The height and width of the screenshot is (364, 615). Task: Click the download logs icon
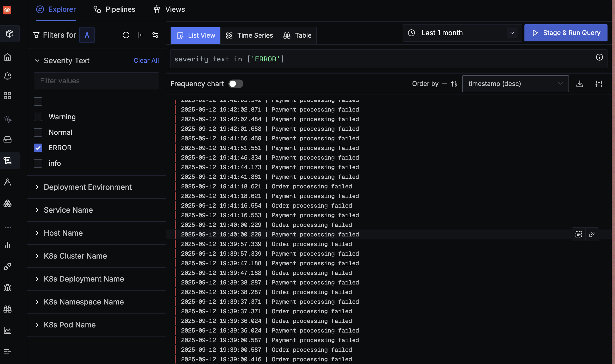point(579,84)
